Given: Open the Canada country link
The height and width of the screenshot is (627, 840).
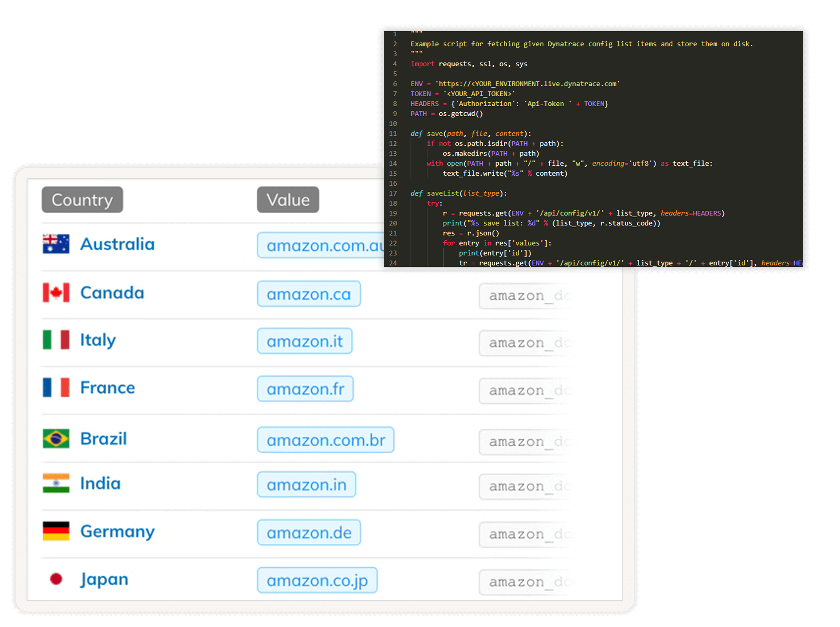Looking at the screenshot, I should point(112,293).
